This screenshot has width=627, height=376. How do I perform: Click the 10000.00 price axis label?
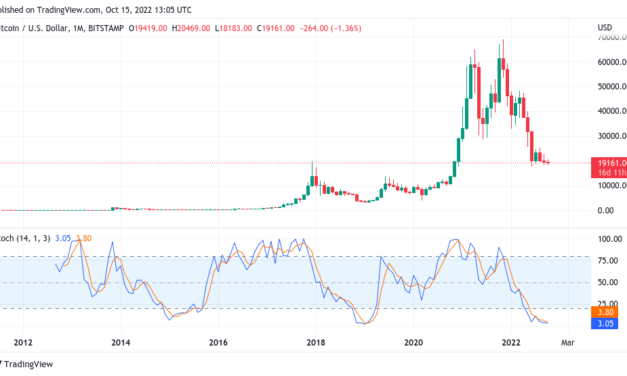coord(612,186)
